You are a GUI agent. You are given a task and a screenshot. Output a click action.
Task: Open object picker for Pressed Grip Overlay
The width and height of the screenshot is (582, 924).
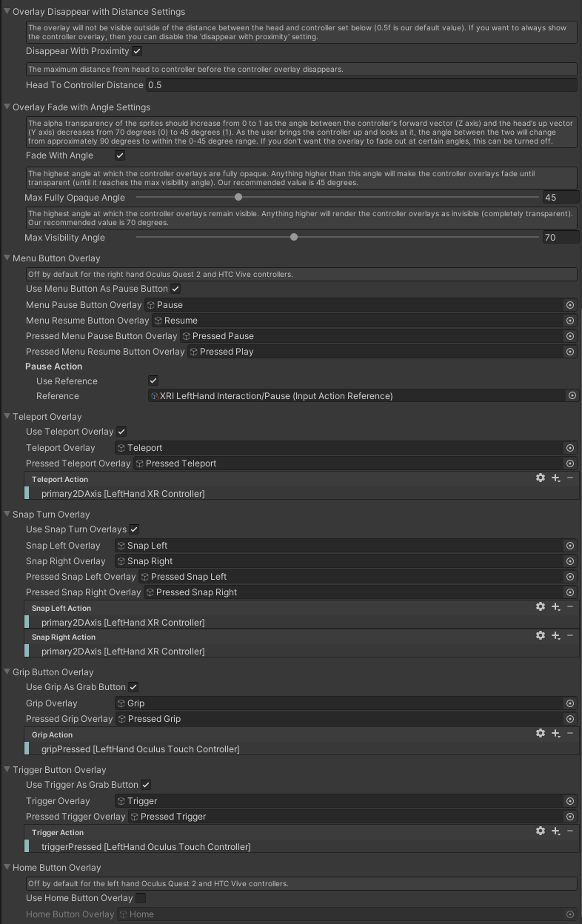[x=570, y=719]
